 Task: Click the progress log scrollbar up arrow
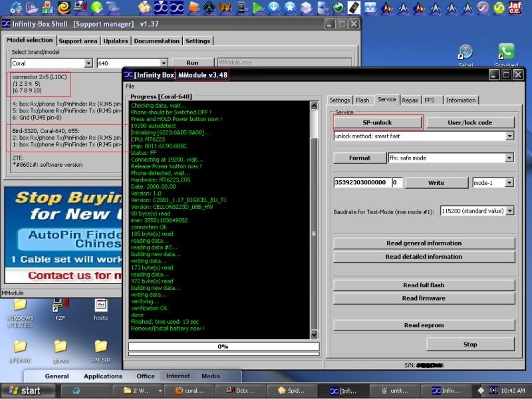click(x=314, y=105)
